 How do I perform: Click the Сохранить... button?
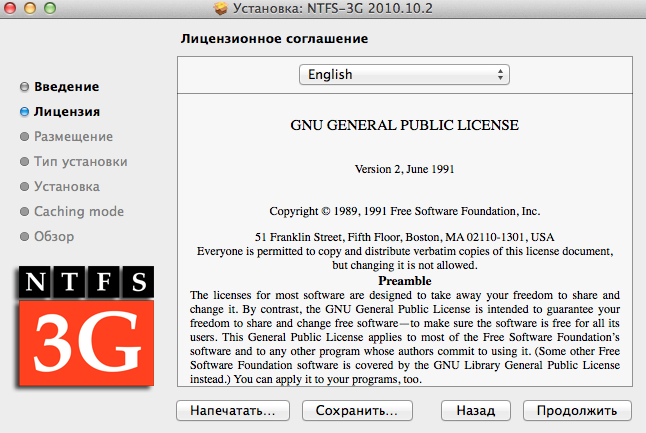point(357,410)
